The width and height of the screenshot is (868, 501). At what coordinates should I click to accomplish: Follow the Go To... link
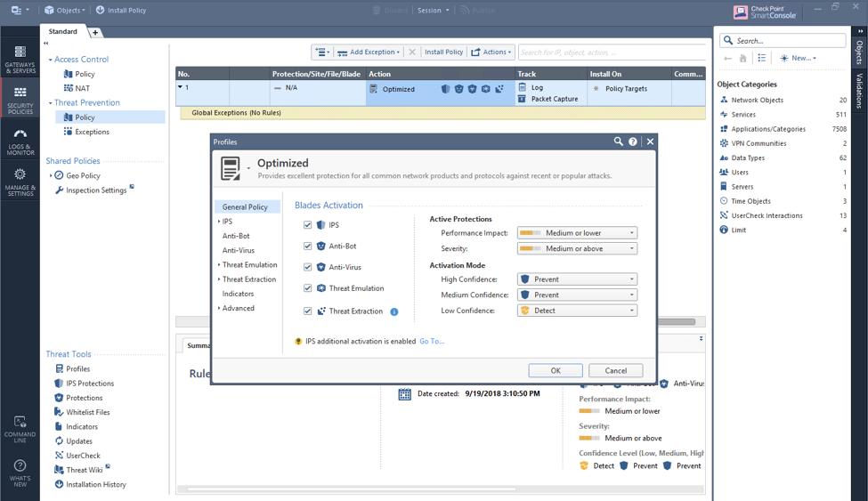[432, 341]
